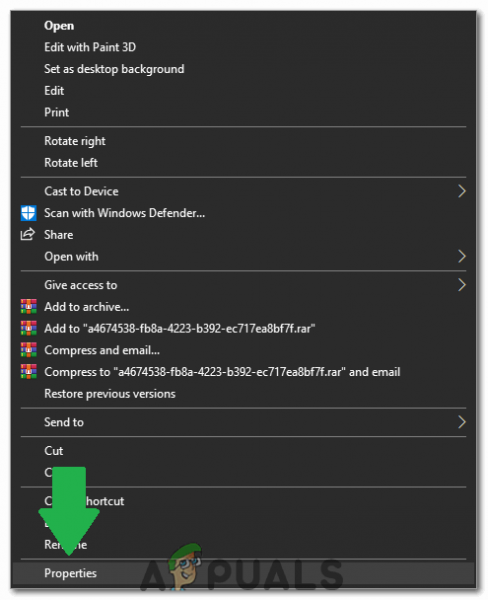Choose the Print menu entry
The height and width of the screenshot is (600, 488).
click(x=57, y=112)
